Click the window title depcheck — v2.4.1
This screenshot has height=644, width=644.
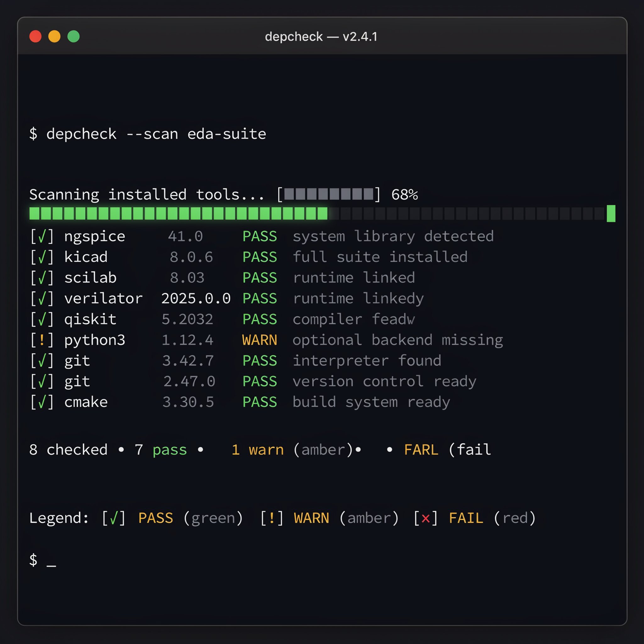321,37
